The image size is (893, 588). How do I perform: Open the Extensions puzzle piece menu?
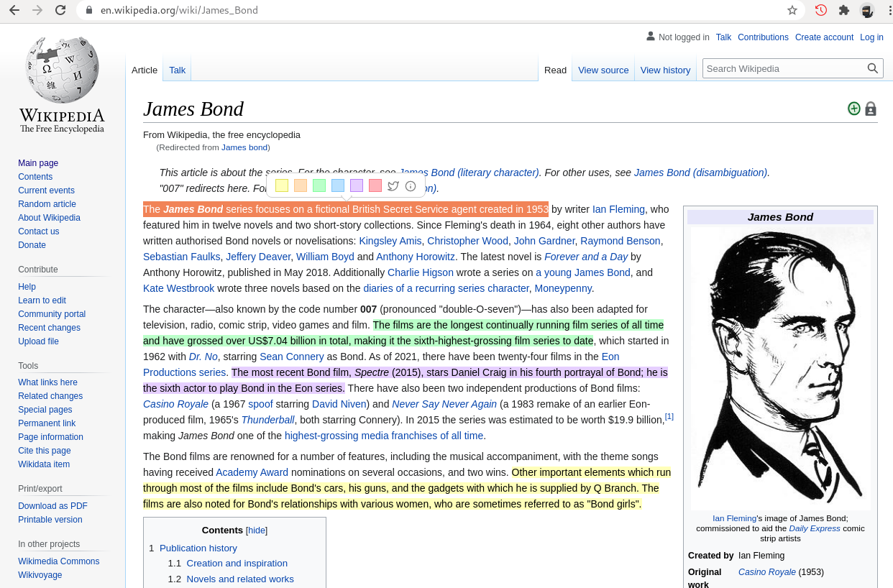click(x=844, y=10)
